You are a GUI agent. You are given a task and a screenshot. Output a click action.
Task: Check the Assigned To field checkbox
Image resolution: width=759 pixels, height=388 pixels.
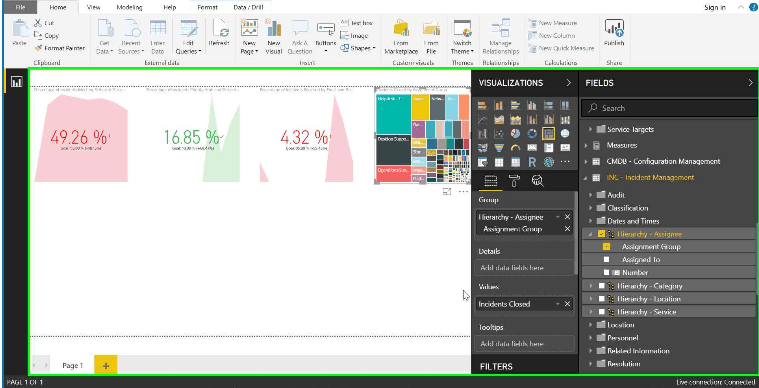[x=607, y=260]
